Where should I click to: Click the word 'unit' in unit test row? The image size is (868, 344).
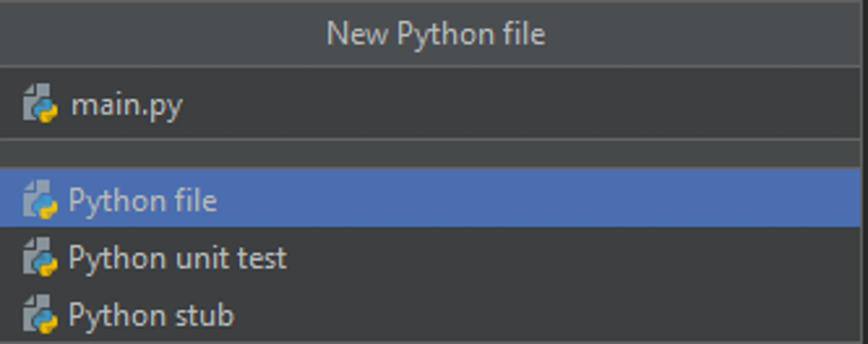pos(202,258)
